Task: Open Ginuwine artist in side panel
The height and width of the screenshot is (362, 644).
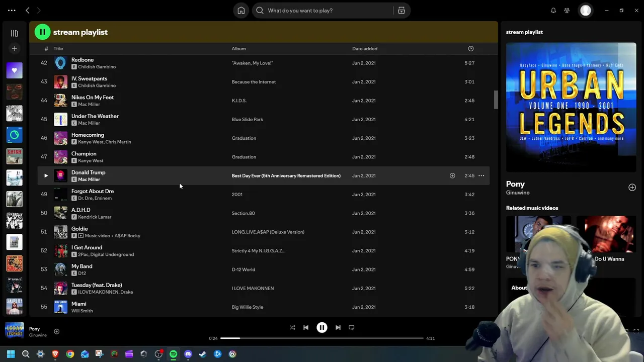Action: click(x=518, y=193)
